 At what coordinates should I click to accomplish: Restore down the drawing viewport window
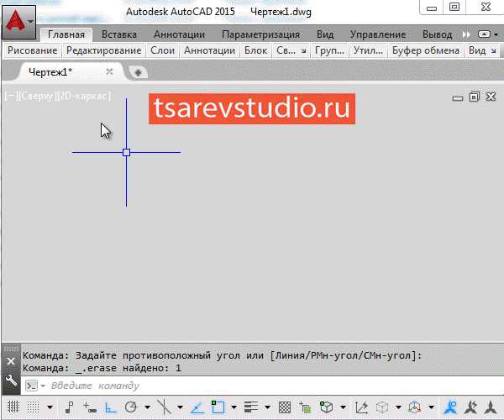coord(474,97)
